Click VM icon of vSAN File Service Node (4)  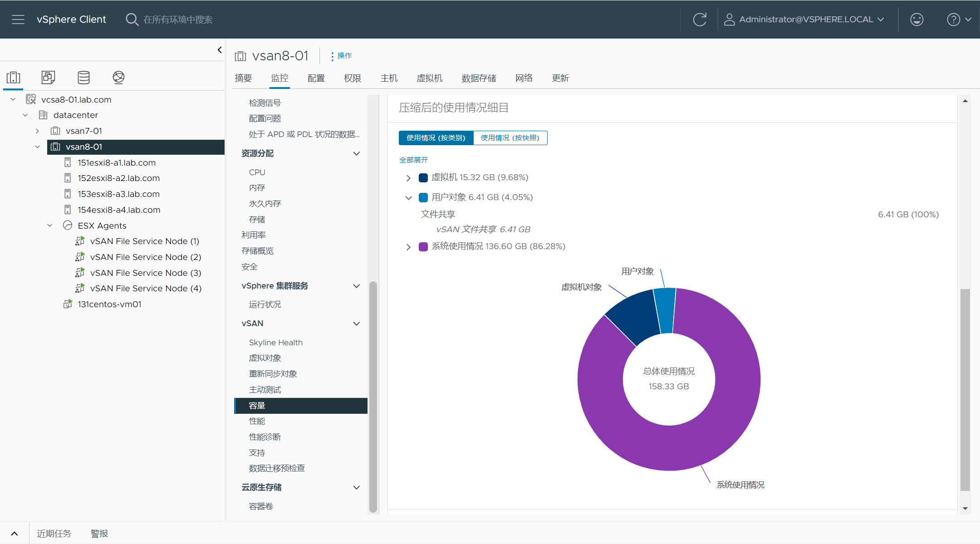pyautogui.click(x=80, y=288)
